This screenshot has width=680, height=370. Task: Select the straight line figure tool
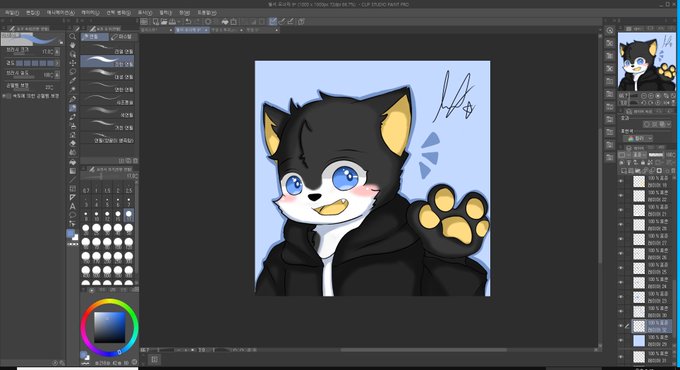coord(72,180)
